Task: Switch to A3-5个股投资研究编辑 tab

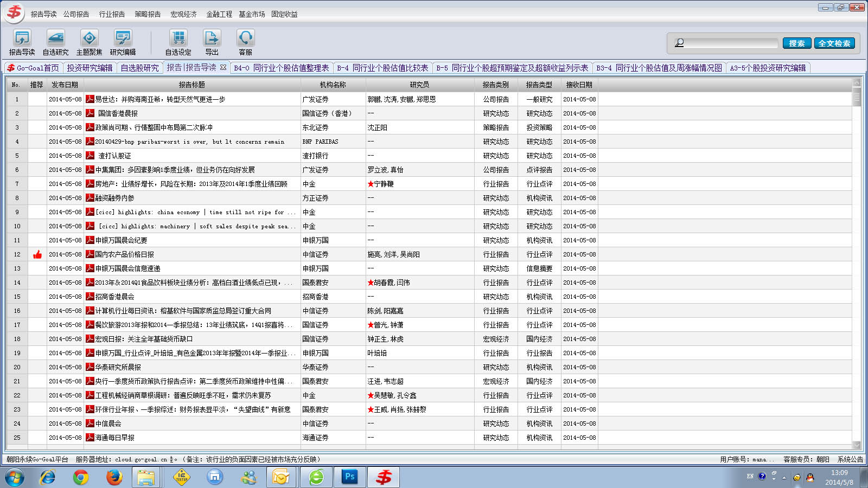Action: (x=768, y=68)
